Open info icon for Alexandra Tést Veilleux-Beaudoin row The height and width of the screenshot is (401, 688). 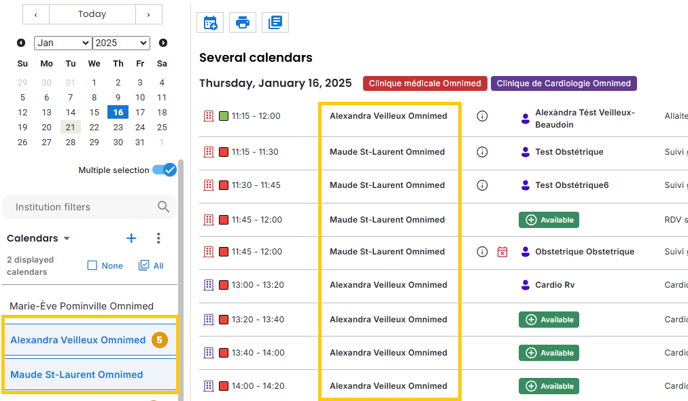pos(482,116)
